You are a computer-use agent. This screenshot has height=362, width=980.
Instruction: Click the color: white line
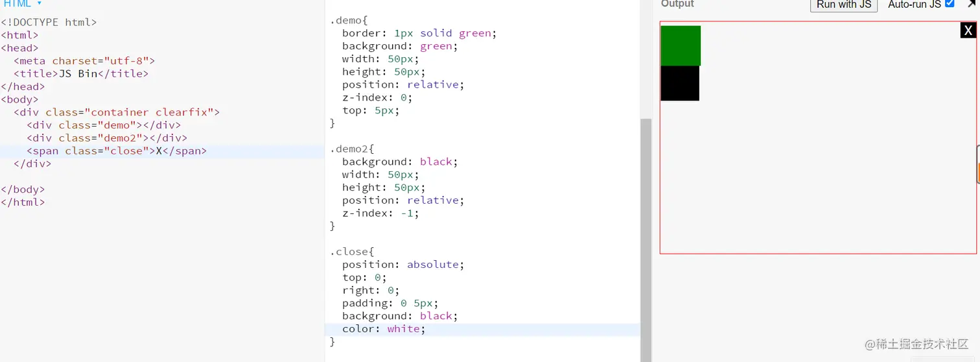point(384,329)
